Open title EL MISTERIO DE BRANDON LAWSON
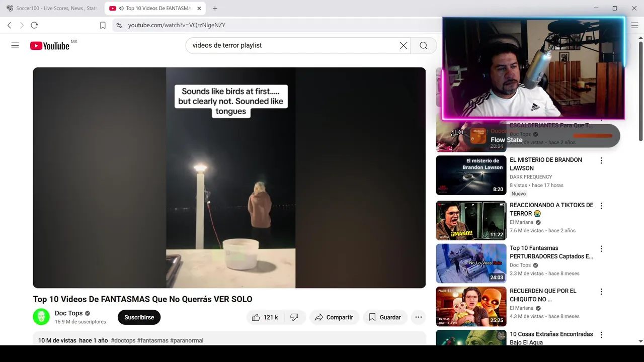644x362 pixels. 546,164
